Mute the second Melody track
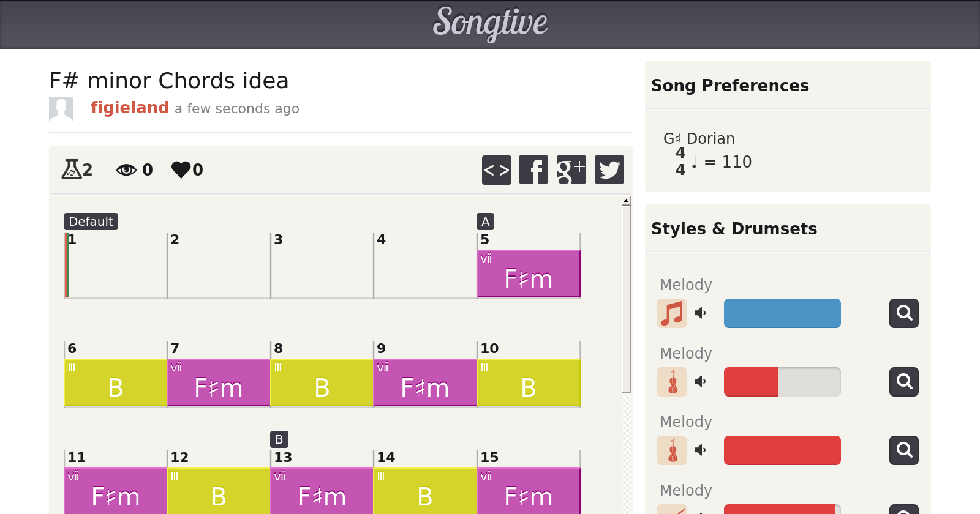The image size is (980, 514). [x=700, y=382]
